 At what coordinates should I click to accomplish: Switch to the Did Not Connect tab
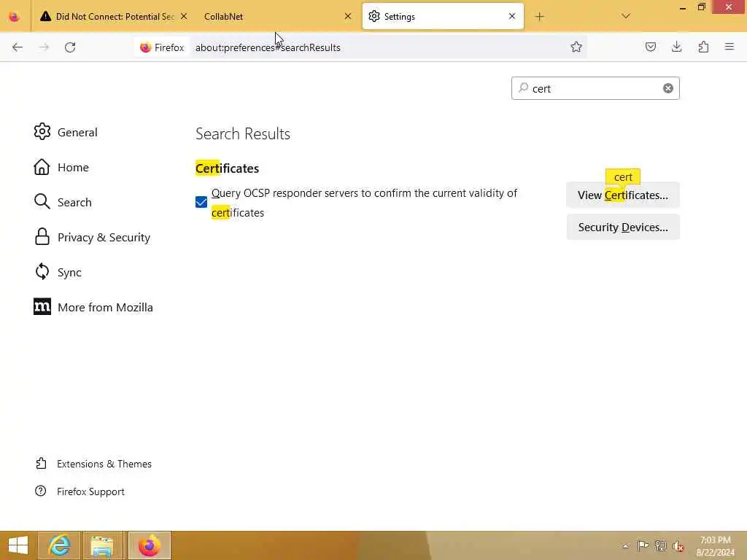(x=113, y=17)
